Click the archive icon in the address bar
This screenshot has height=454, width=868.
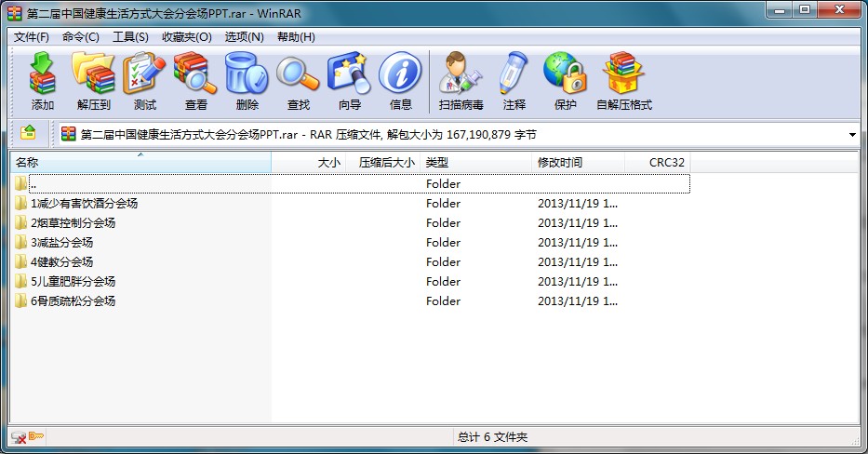69,134
